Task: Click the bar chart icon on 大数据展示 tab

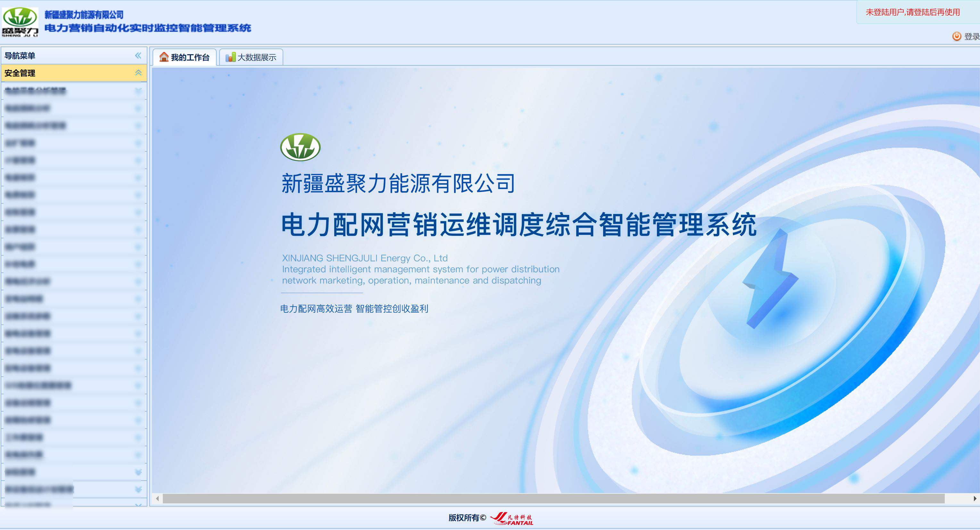Action: coord(231,57)
